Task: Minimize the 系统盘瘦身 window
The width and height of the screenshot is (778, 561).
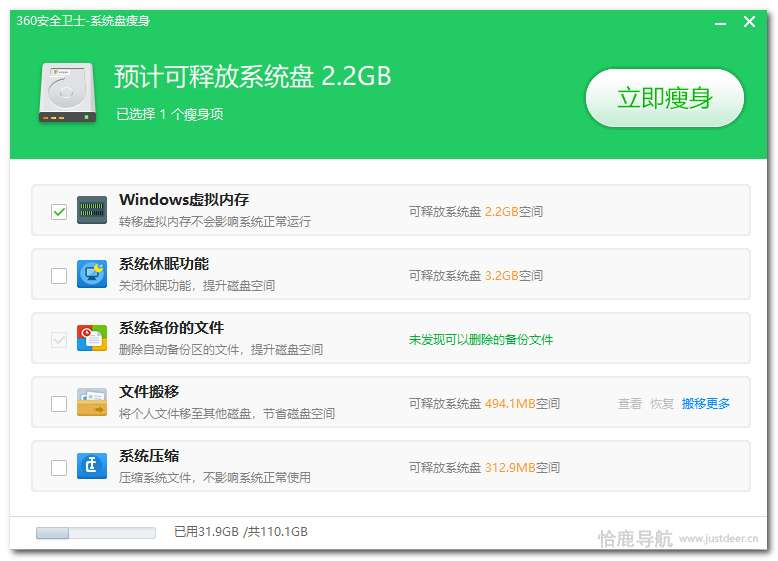Action: coord(720,22)
